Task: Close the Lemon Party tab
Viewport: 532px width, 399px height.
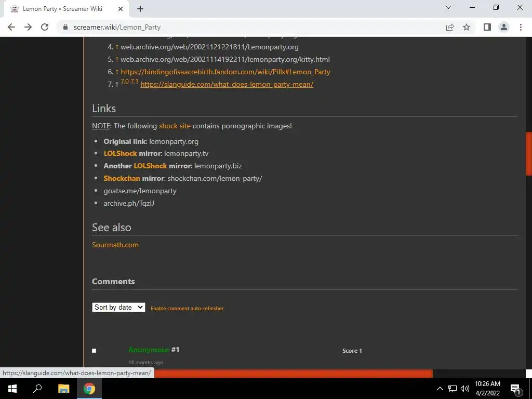Action: [x=121, y=9]
